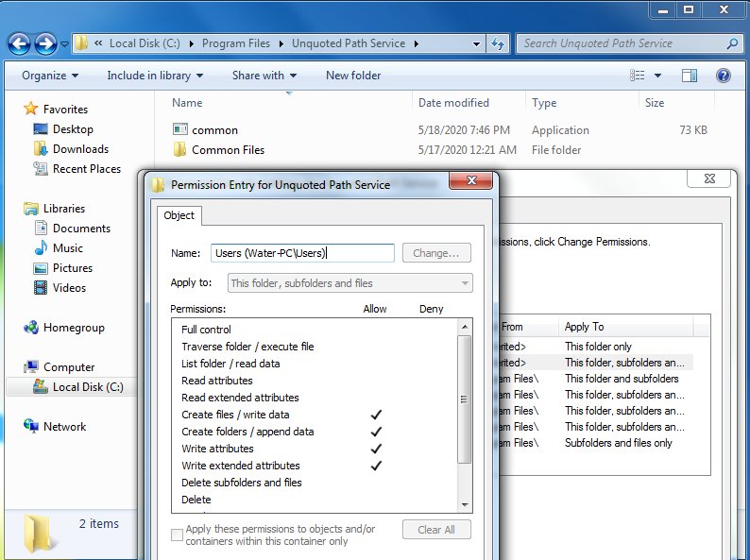Click the search magnifier icon

(732, 44)
